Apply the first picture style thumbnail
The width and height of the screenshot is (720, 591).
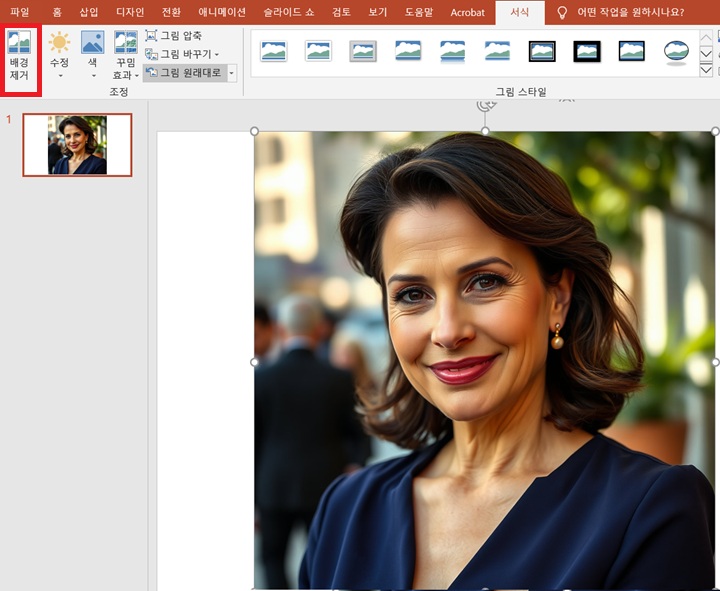coord(273,51)
